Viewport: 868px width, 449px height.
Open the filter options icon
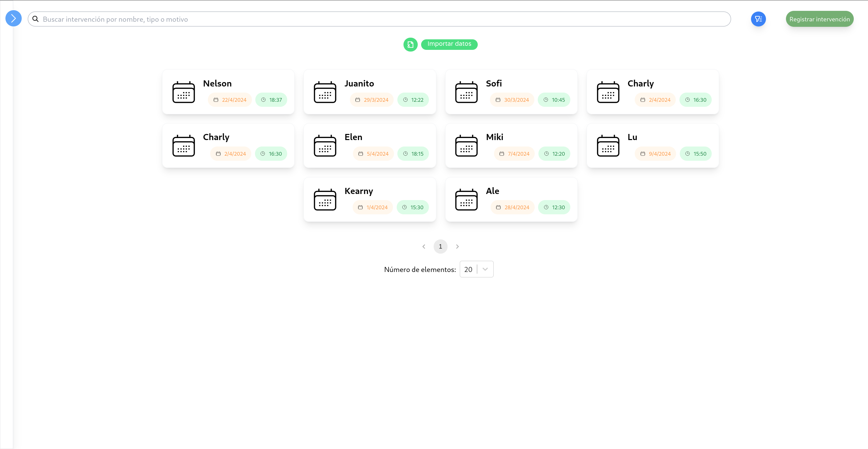click(x=758, y=19)
